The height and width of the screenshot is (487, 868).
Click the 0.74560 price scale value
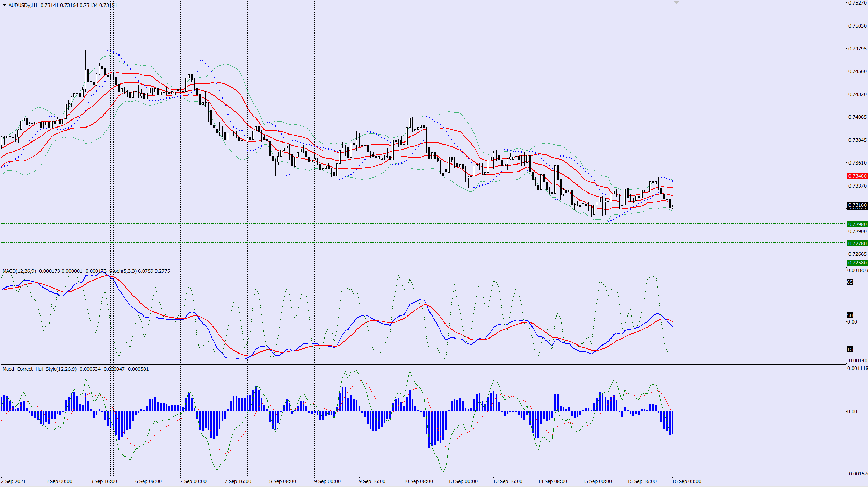tap(858, 71)
